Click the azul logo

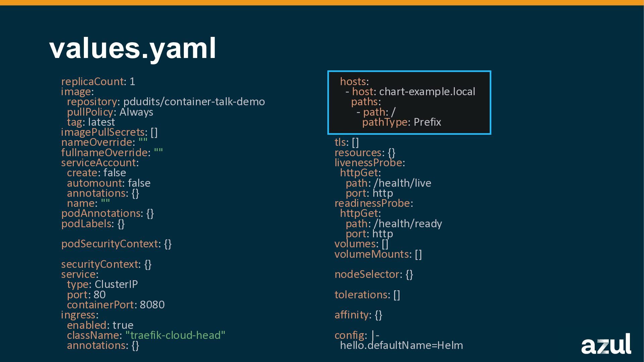tap(606, 344)
